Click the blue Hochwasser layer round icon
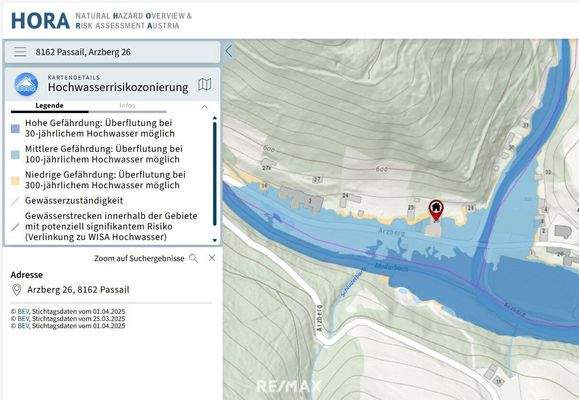This screenshot has height=400, width=579. pos(26,84)
